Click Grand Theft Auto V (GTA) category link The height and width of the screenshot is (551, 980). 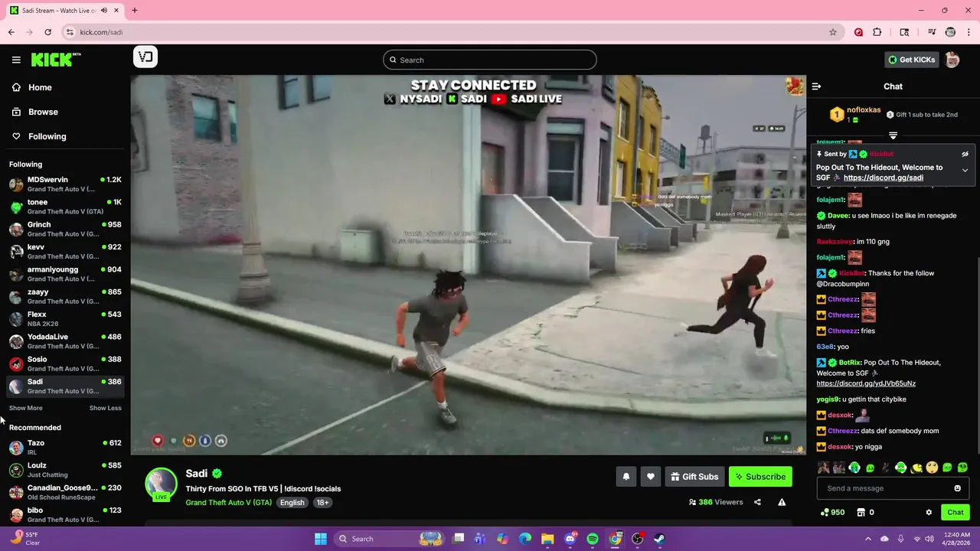(228, 503)
